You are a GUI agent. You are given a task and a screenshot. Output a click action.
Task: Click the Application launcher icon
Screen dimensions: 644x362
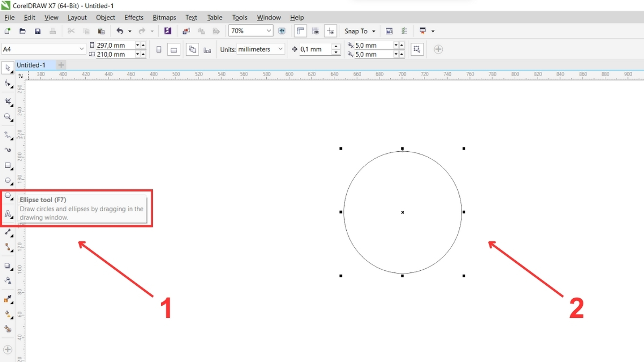click(x=423, y=31)
